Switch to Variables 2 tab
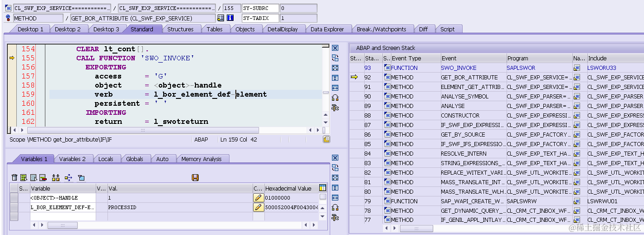Viewport: 644px width, 235px height. point(72,159)
